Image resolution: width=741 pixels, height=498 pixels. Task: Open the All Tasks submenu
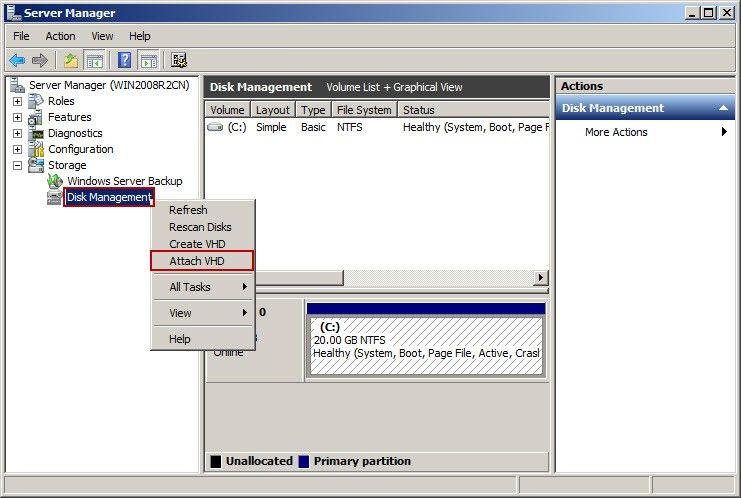203,287
